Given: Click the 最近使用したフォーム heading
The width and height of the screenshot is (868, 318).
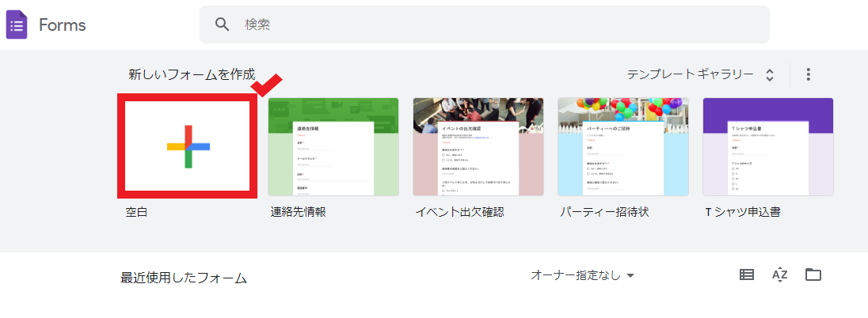Looking at the screenshot, I should (184, 278).
